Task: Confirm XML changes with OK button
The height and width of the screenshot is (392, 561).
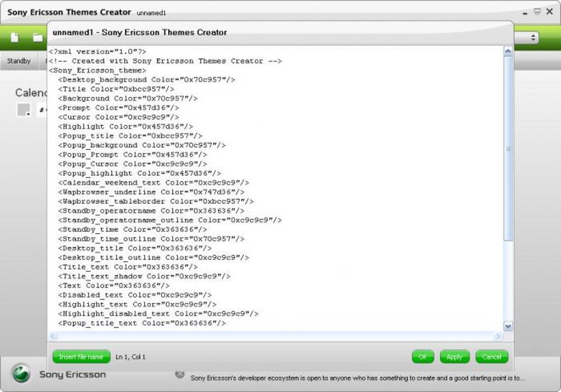Action: (x=423, y=357)
